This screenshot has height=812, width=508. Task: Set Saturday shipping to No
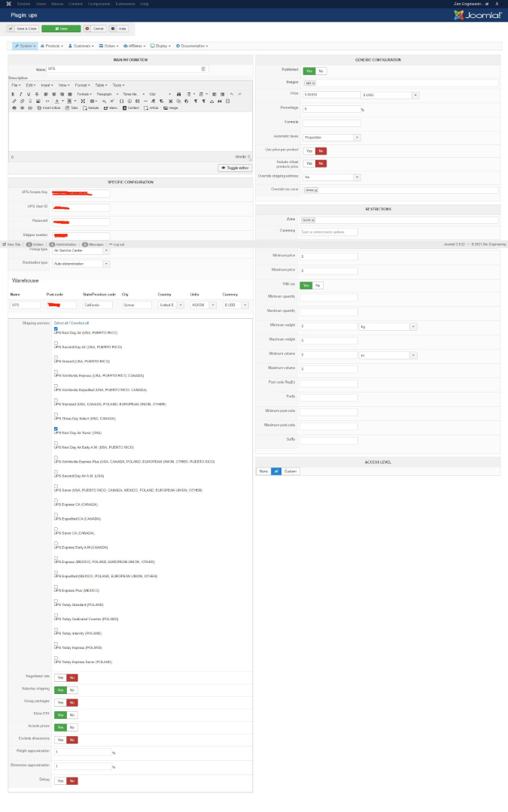(72, 689)
